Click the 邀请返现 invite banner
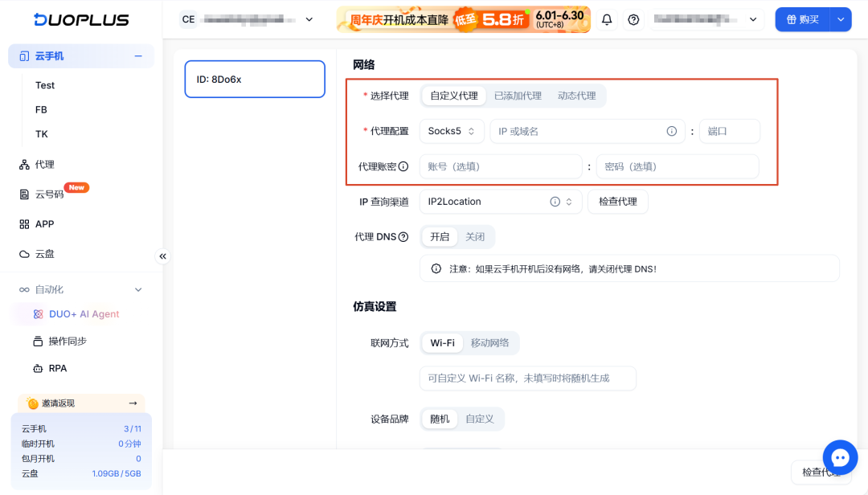This screenshot has height=495, width=868. [x=81, y=403]
